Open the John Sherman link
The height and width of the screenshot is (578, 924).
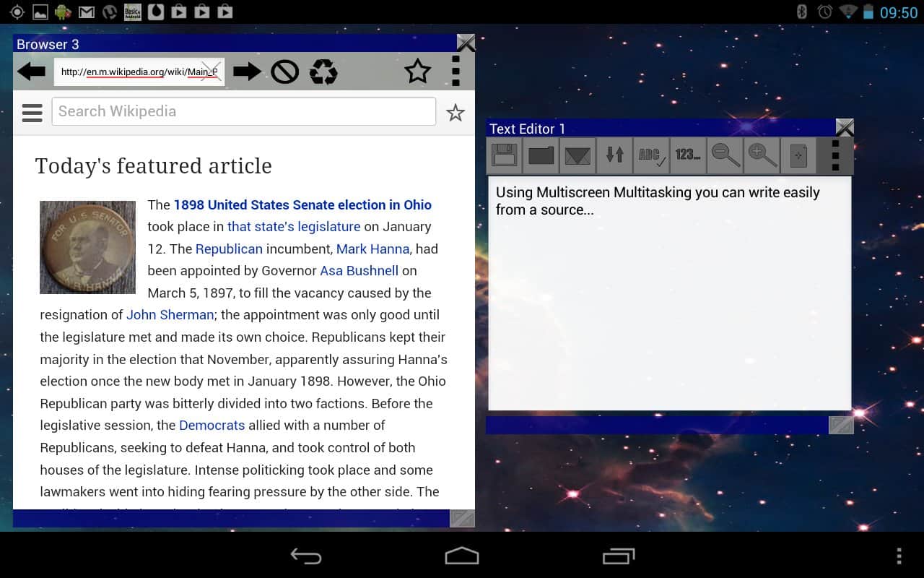[170, 315]
